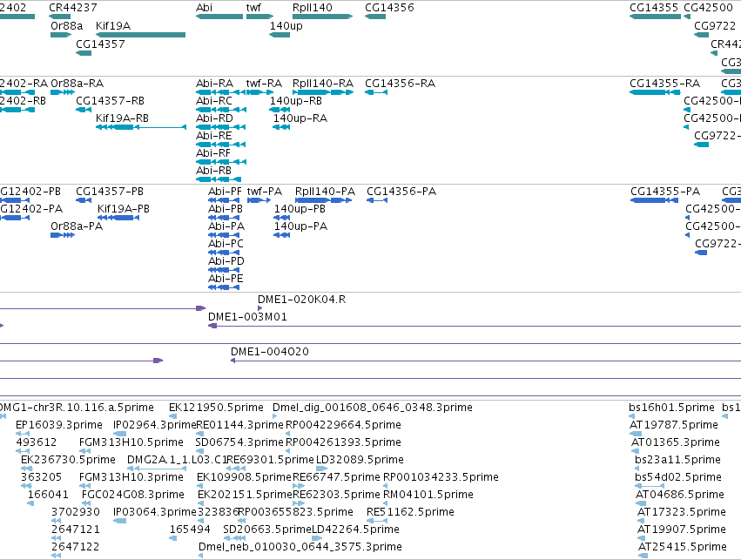Select EST AT25415.5prime

(643, 556)
